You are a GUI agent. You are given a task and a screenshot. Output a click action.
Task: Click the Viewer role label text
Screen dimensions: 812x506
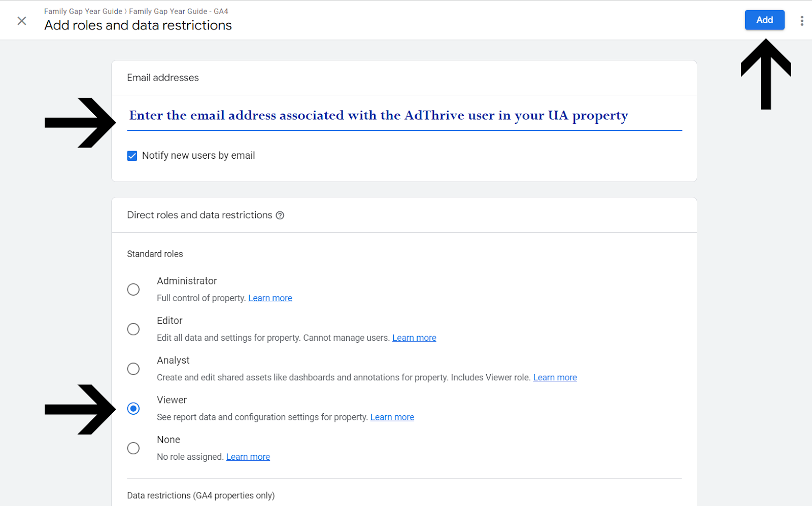point(172,400)
